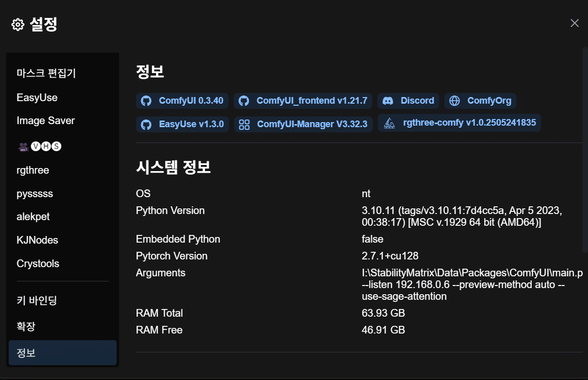The height and width of the screenshot is (380, 588).
Task: Go to Image Saver settings
Action: [46, 121]
